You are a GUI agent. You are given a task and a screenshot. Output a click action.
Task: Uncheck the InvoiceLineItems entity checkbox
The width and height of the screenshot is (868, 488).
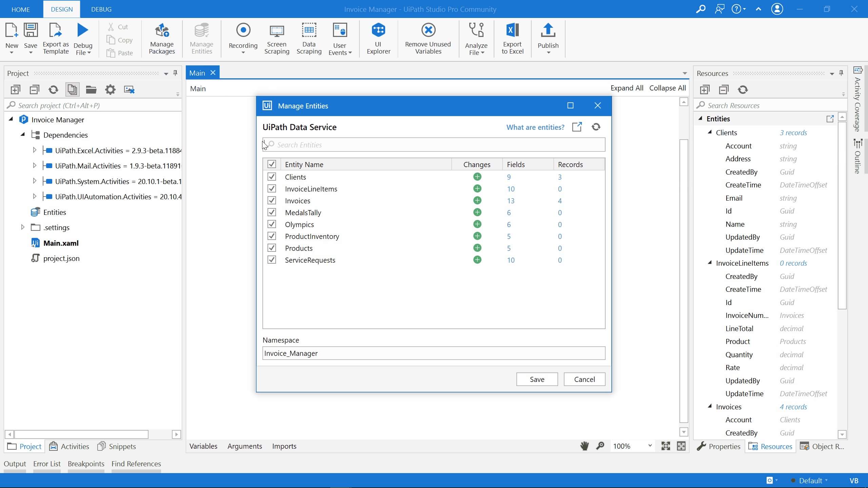click(272, 188)
